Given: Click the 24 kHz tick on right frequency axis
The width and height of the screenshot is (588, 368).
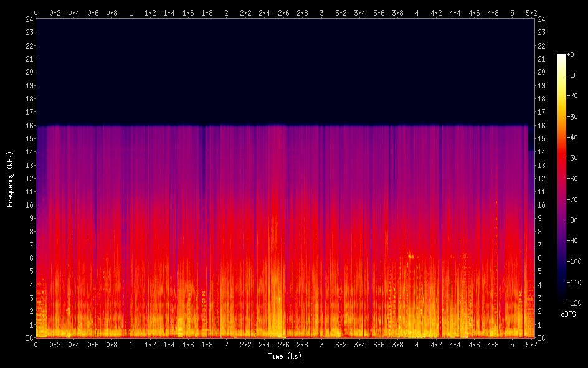Looking at the screenshot, I should click(541, 19).
